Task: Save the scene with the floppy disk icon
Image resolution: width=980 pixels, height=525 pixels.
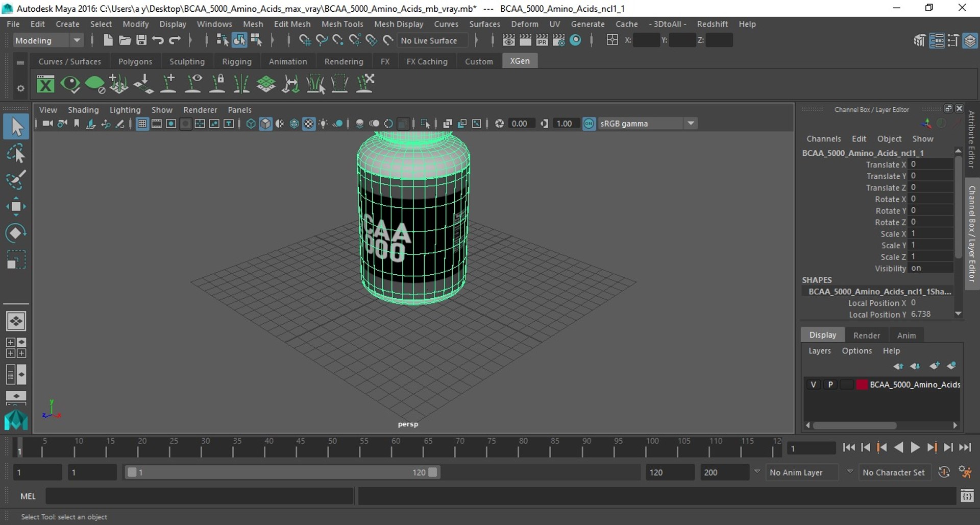Action: pyautogui.click(x=141, y=40)
